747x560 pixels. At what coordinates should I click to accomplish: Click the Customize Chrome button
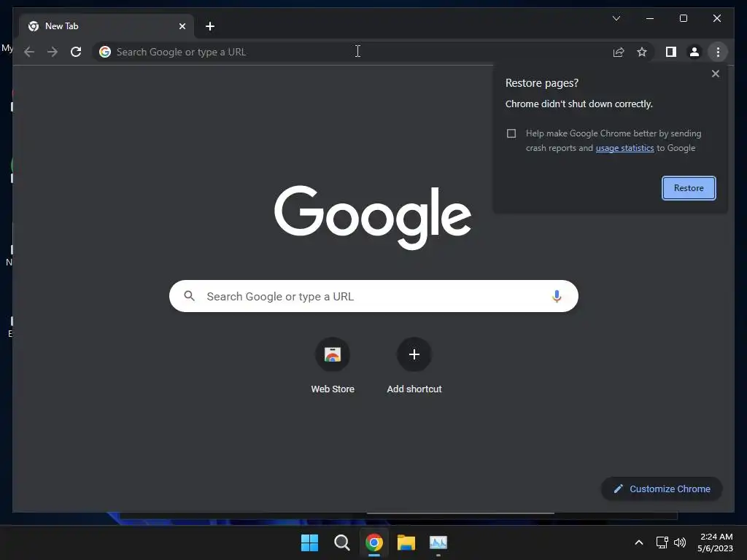pyautogui.click(x=662, y=489)
